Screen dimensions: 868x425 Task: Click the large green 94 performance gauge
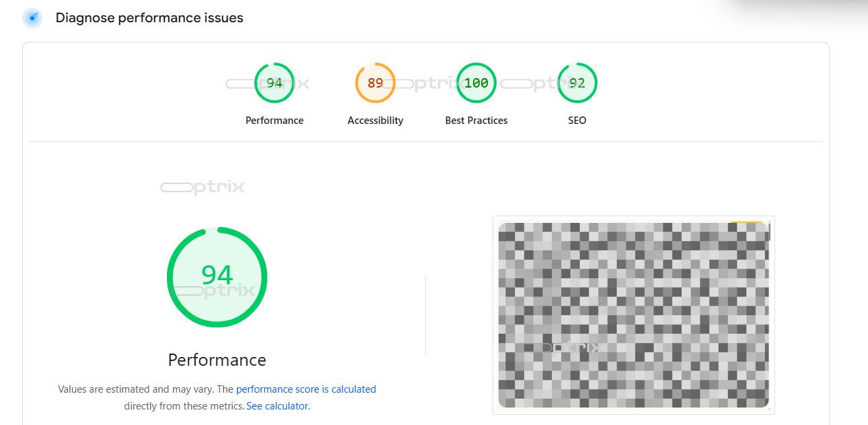point(217,277)
